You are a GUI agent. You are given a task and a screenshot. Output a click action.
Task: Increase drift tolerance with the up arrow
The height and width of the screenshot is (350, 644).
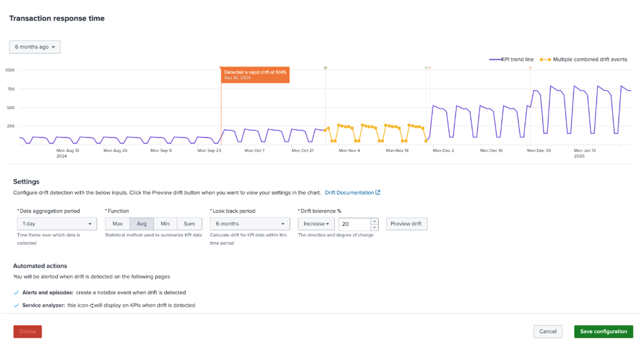click(374, 221)
